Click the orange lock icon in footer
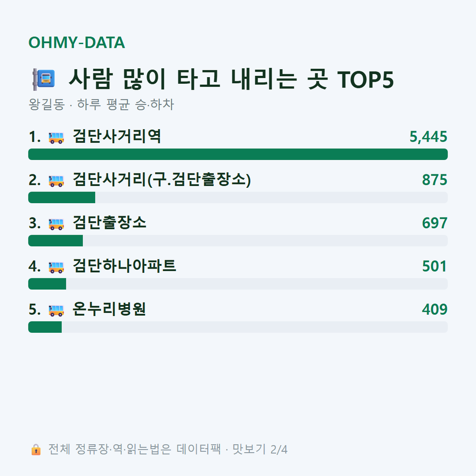The width and height of the screenshot is (476, 476). pos(36,450)
